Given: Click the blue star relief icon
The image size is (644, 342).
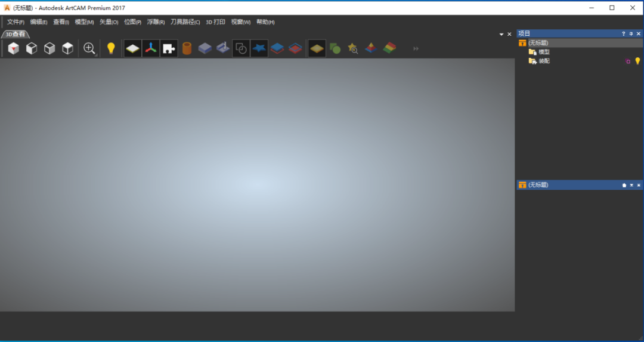Looking at the screenshot, I should pos(259,48).
